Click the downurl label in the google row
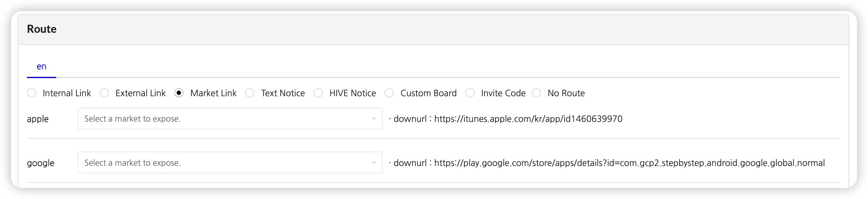868x199 pixels. click(410, 163)
